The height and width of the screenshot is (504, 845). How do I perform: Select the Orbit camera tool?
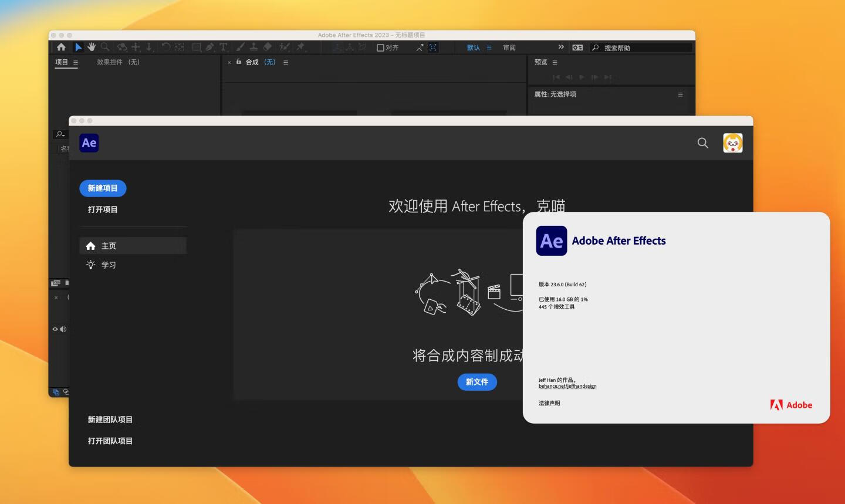pos(122,47)
